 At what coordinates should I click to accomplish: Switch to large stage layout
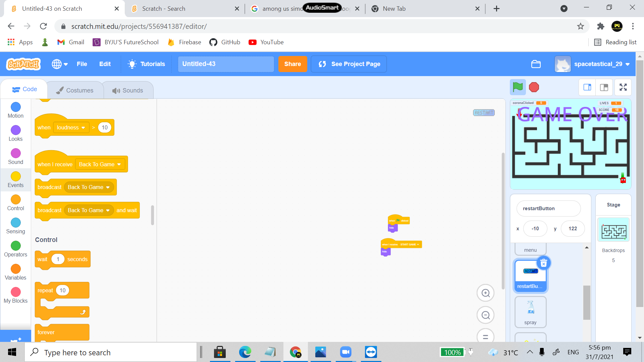[x=604, y=87]
